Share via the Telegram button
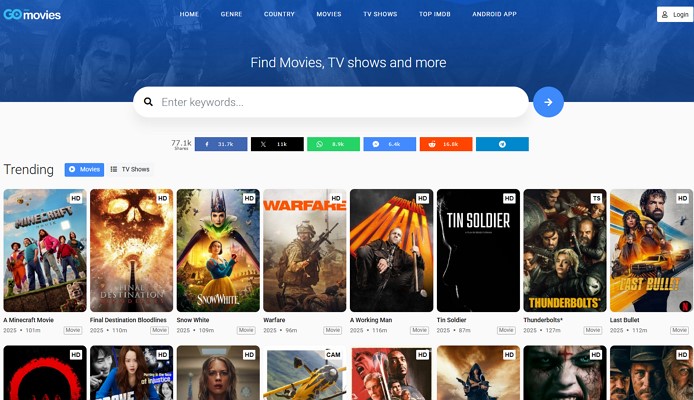The height and width of the screenshot is (400, 694). click(502, 144)
